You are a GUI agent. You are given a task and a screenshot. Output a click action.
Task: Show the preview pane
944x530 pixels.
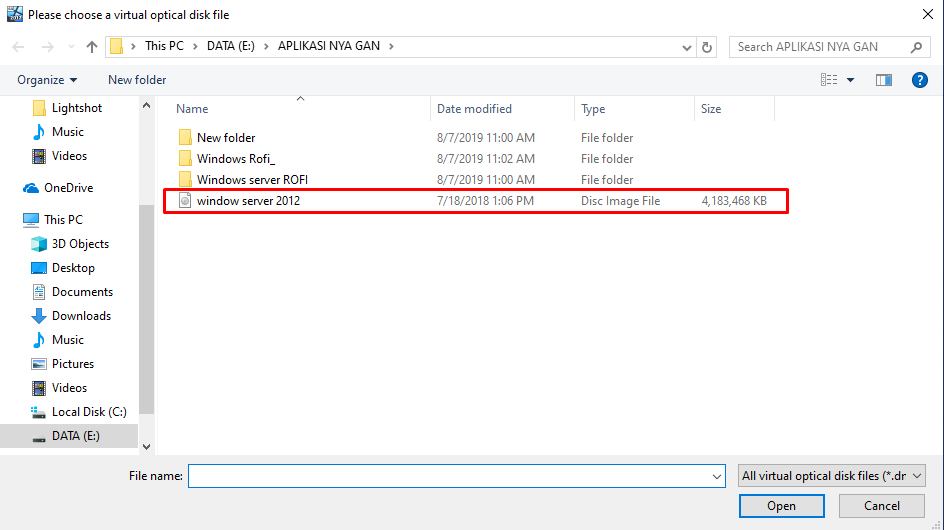884,80
